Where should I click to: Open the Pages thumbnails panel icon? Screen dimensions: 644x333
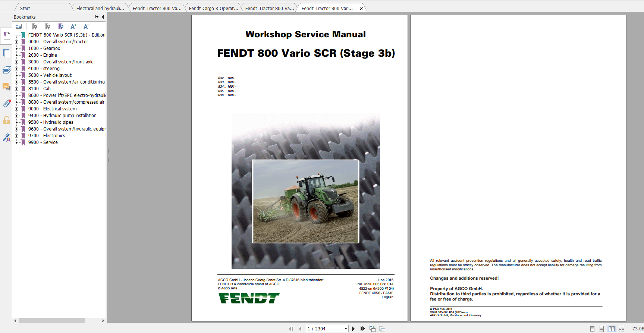click(6, 53)
